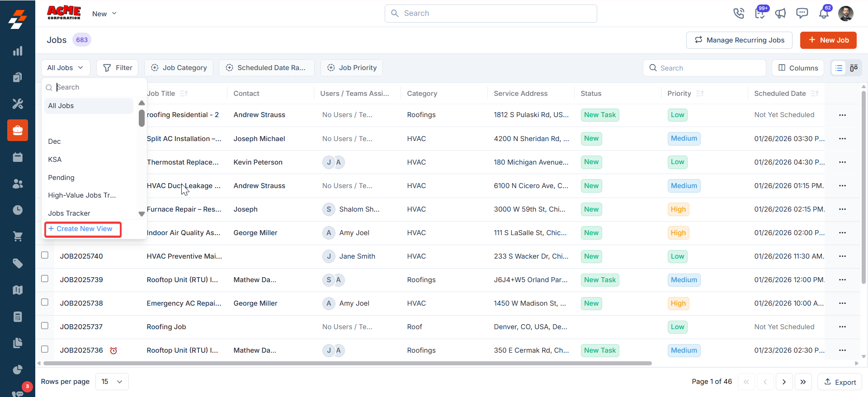Screen dimensions: 868x397
Task: Click the Export button
Action: 840,382
